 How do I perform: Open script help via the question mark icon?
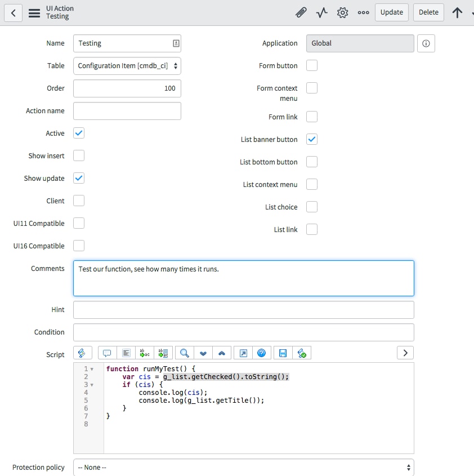[x=260, y=353]
